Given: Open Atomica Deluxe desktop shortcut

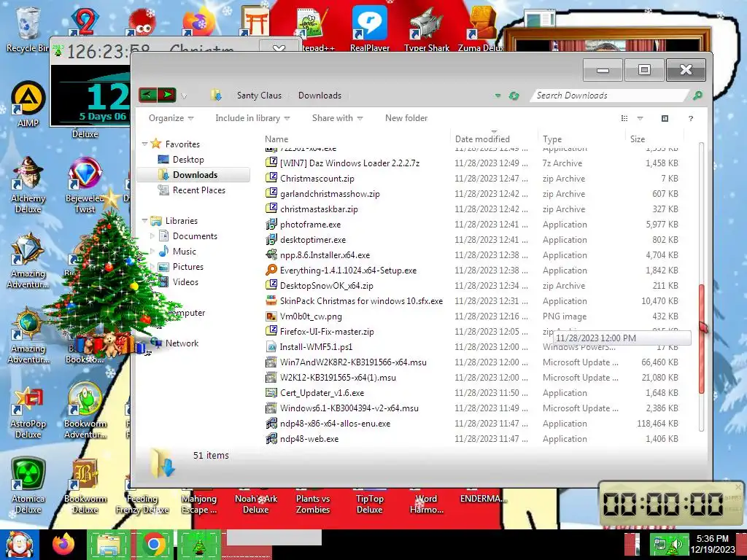Looking at the screenshot, I should tap(28, 486).
